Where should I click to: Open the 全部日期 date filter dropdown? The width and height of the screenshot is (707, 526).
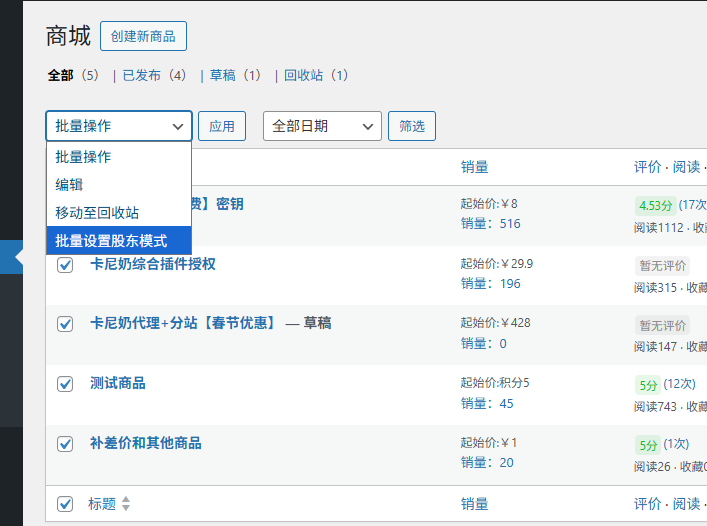pos(322,126)
